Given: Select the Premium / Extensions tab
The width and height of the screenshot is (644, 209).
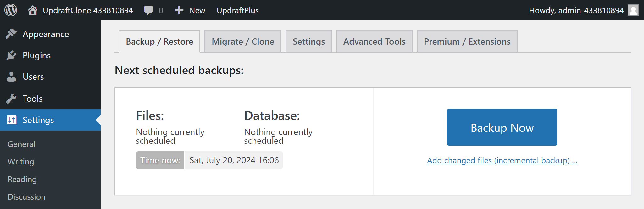Looking at the screenshot, I should click(467, 41).
